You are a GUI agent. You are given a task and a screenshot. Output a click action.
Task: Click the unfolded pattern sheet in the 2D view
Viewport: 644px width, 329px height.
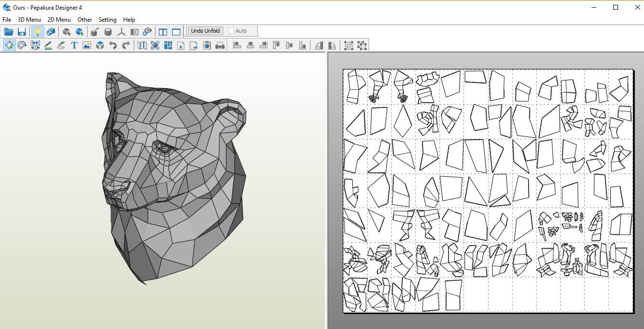pos(488,191)
